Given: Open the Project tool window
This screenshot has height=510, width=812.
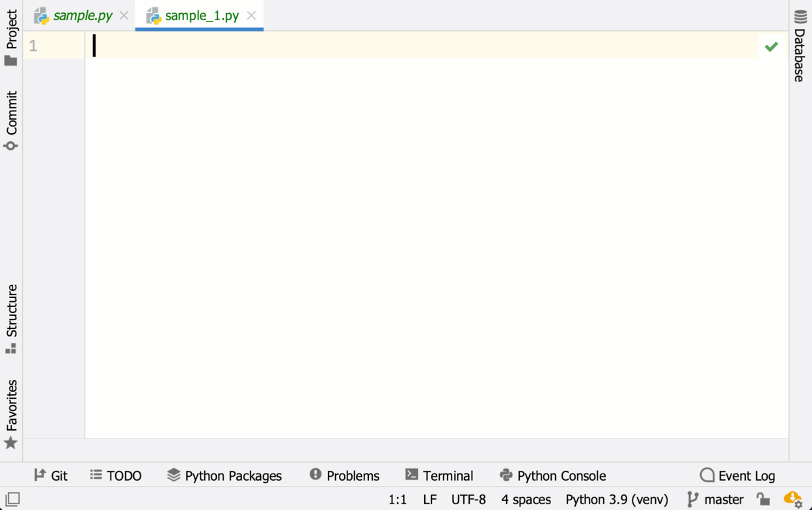Looking at the screenshot, I should tap(11, 38).
